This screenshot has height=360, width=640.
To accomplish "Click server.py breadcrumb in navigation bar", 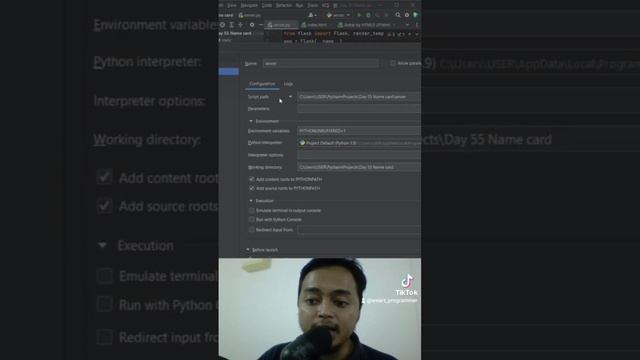I will [x=250, y=15].
